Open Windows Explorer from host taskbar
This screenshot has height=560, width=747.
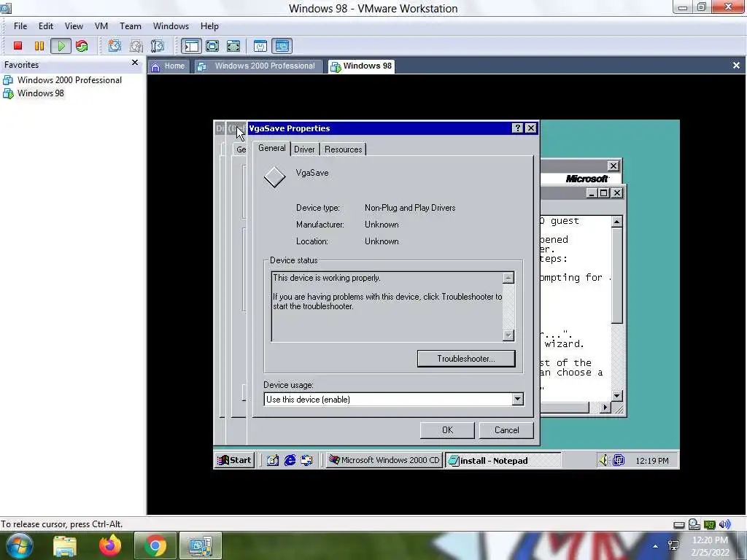coord(65,545)
